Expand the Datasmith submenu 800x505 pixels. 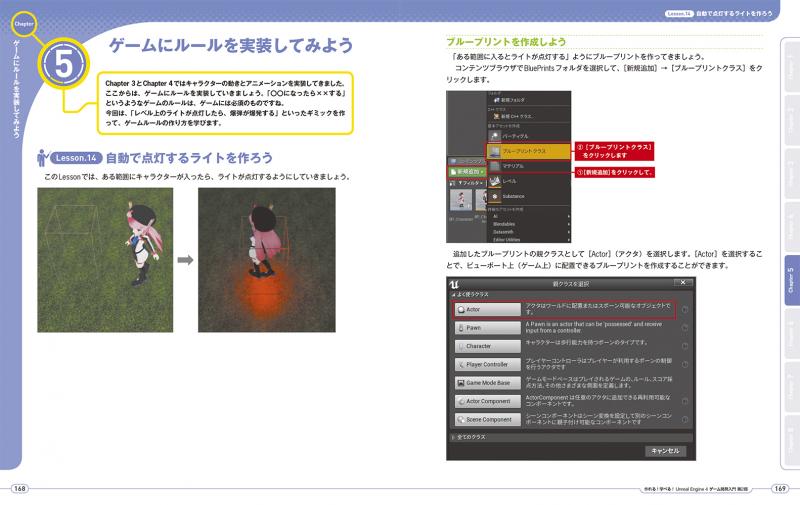tap(529, 232)
